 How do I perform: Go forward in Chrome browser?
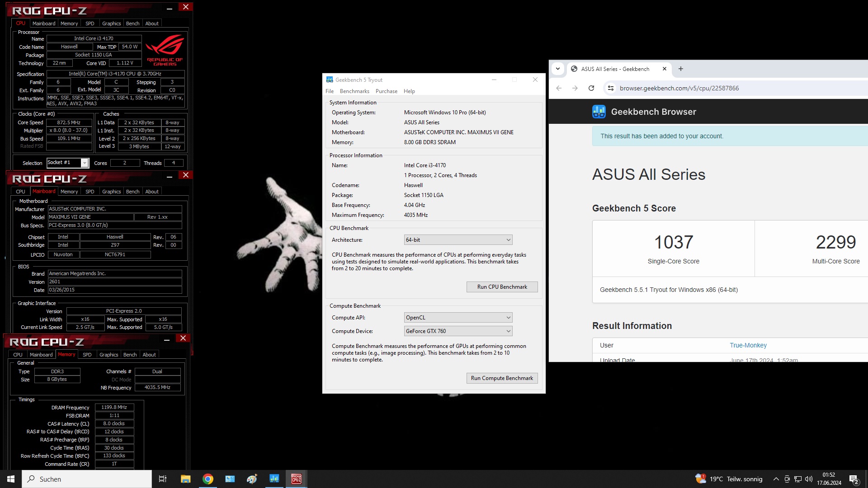click(x=575, y=88)
